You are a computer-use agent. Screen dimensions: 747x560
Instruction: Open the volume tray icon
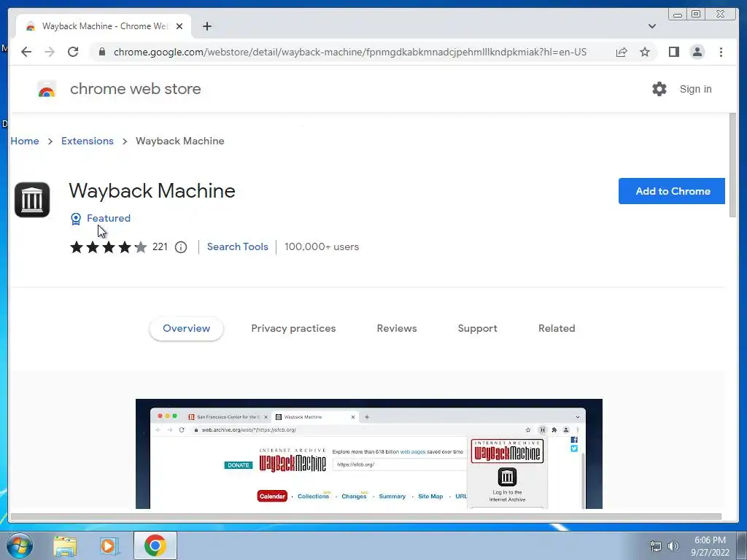673,547
